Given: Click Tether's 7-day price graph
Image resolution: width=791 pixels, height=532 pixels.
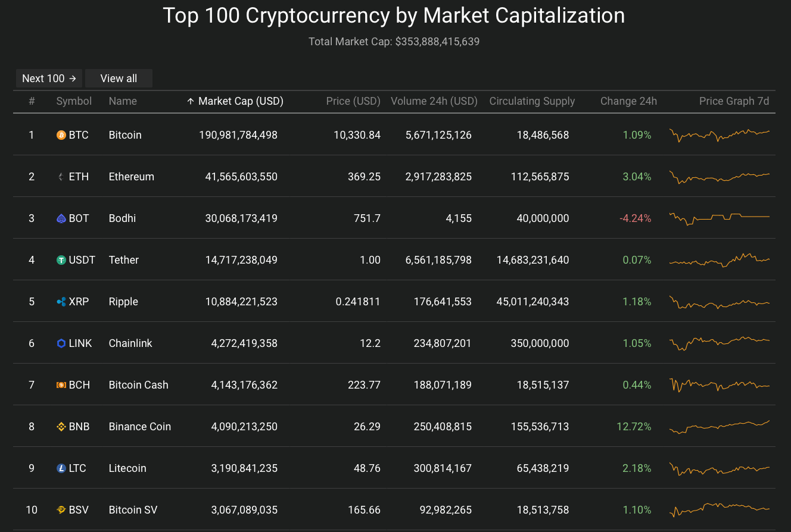Looking at the screenshot, I should (720, 260).
